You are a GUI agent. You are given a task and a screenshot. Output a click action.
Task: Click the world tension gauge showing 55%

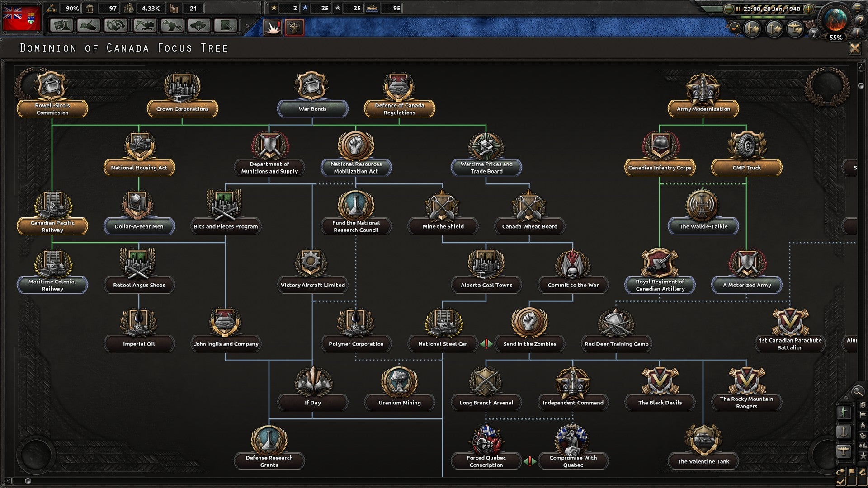[837, 37]
